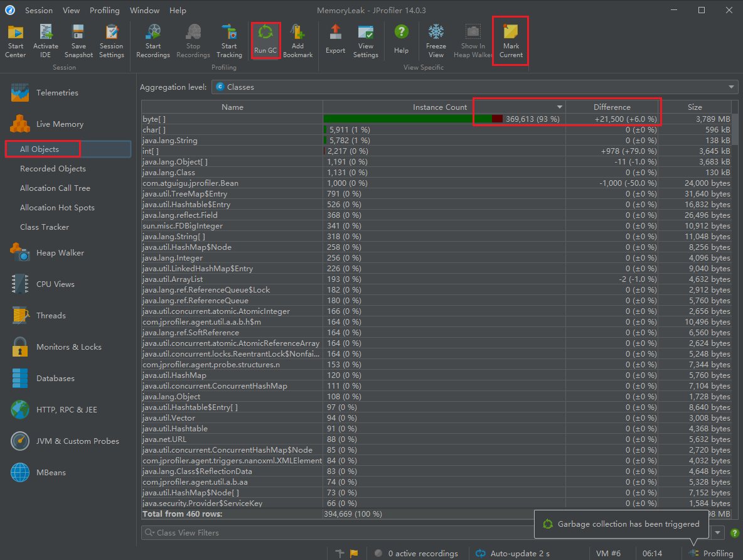Open the View menu
743x560 pixels.
pos(71,11)
